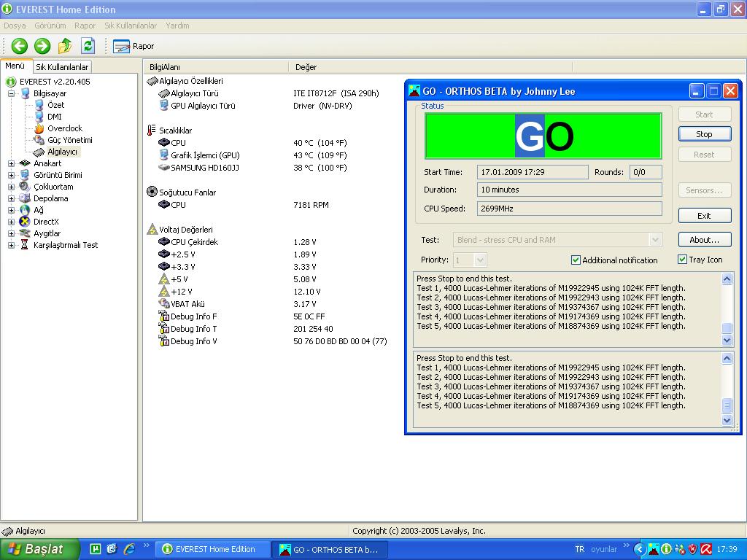Viewport: 747px width, 560px height.
Task: Click the Exit button in ORTHOS
Action: pyautogui.click(x=704, y=216)
